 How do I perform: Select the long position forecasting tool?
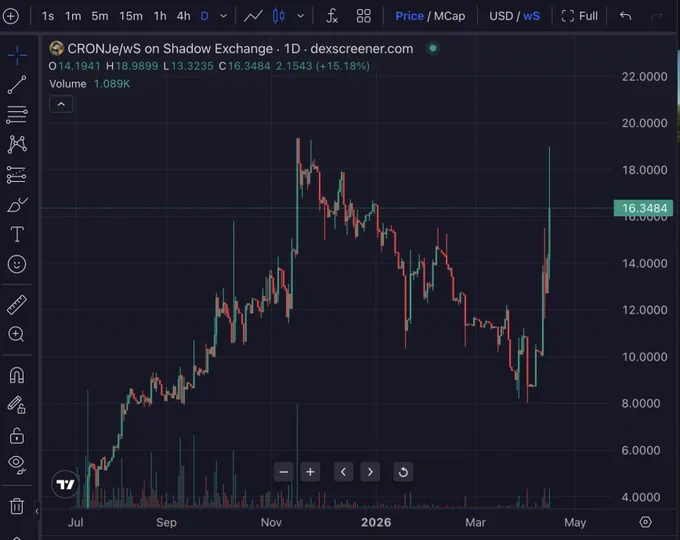tap(17, 174)
